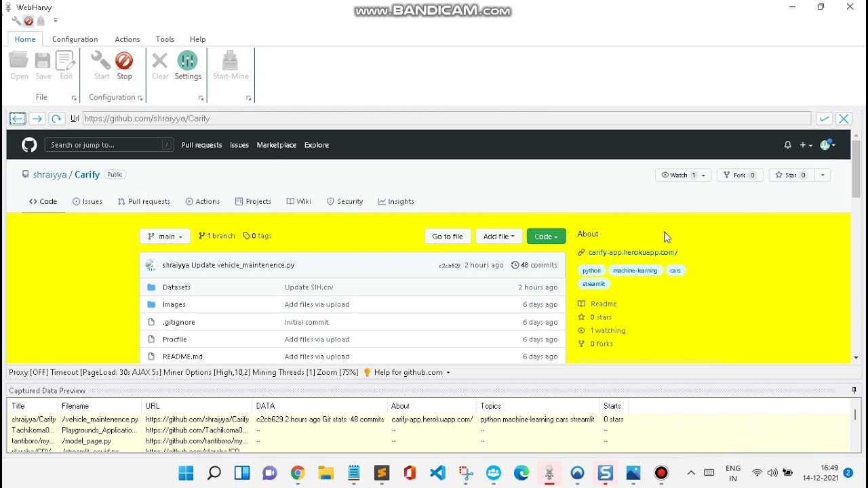Image resolution: width=868 pixels, height=488 pixels.
Task: Open the Procfile file
Action: [x=174, y=340]
